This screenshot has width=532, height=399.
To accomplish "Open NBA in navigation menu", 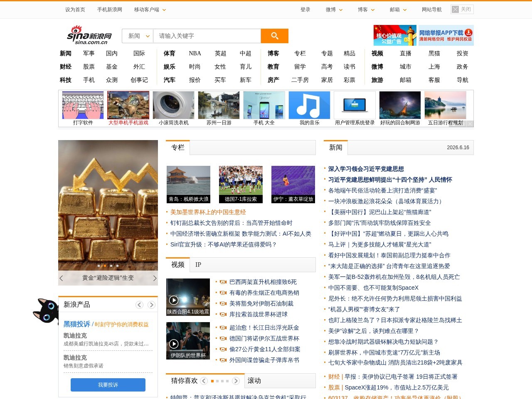I will coord(195,53).
